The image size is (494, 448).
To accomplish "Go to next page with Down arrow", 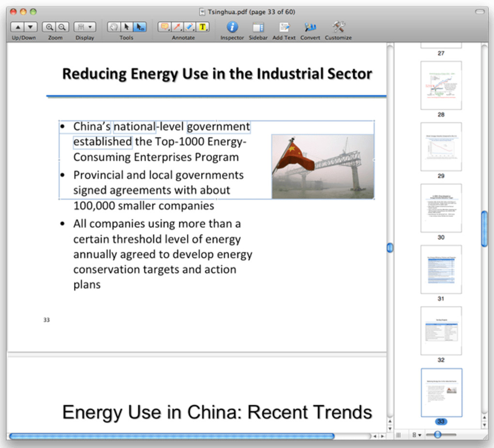I will tap(31, 27).
